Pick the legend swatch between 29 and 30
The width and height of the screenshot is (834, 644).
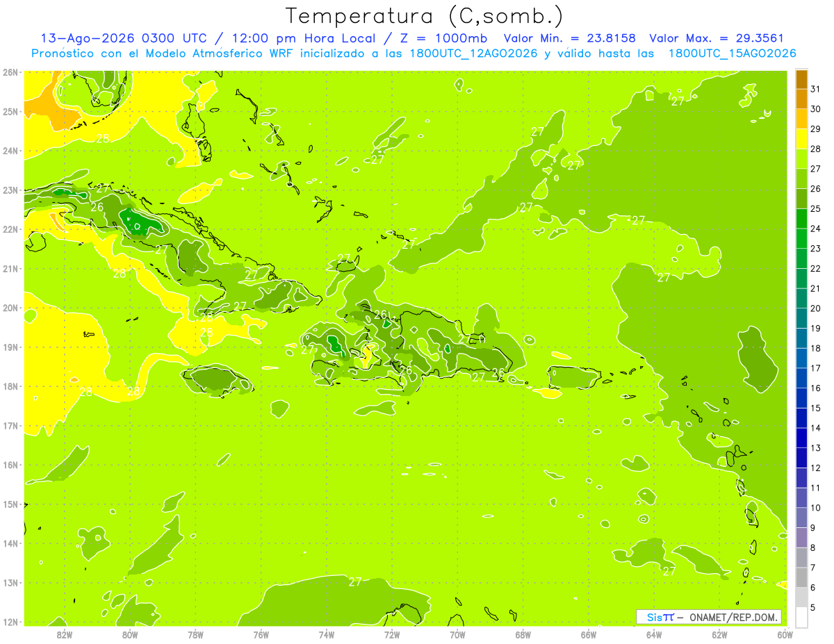801,119
